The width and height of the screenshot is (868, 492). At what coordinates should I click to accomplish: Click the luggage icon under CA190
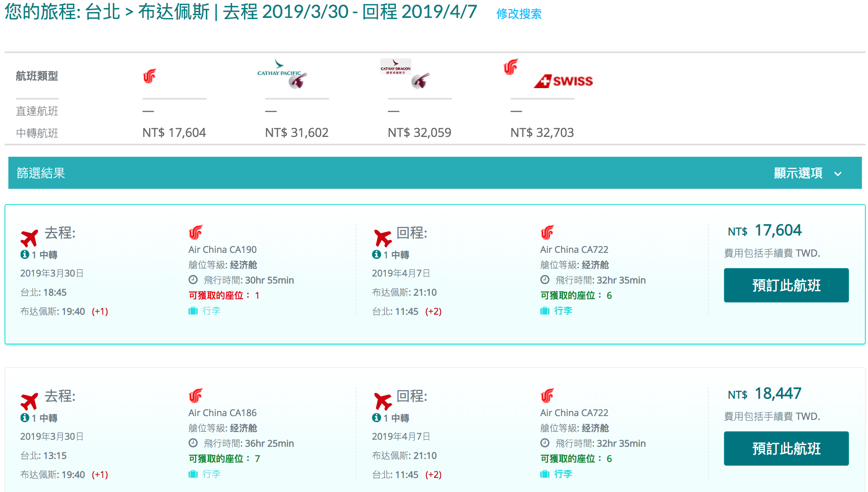[193, 311]
